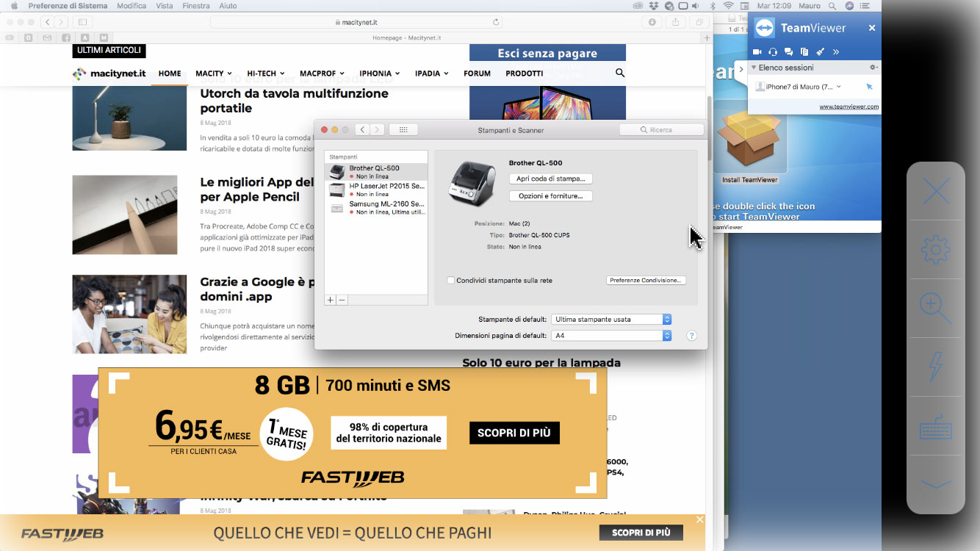Collapse TeamViewer panel with side arrow tab

(x=741, y=68)
